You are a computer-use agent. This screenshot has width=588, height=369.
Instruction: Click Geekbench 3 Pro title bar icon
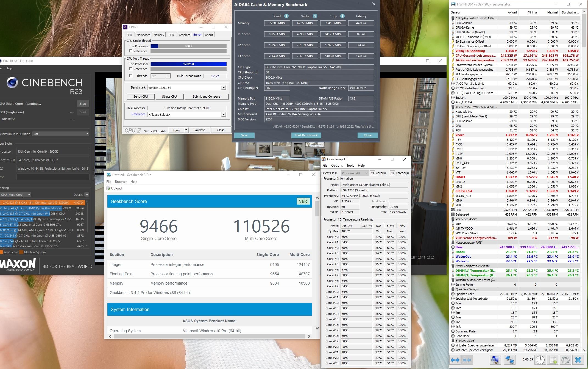point(109,175)
